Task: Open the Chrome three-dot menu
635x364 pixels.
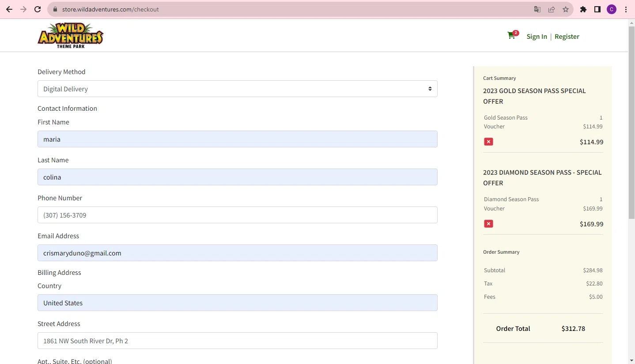Action: coord(626,9)
